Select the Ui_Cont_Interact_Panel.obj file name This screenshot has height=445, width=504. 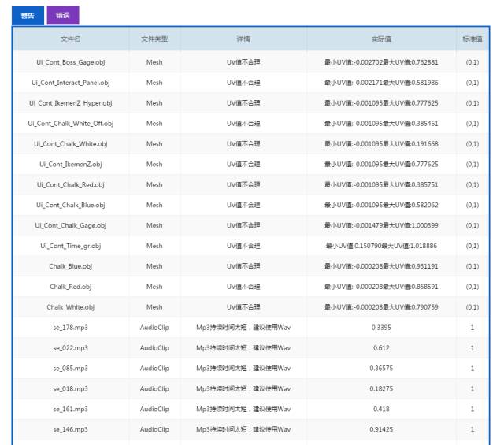[71, 83]
